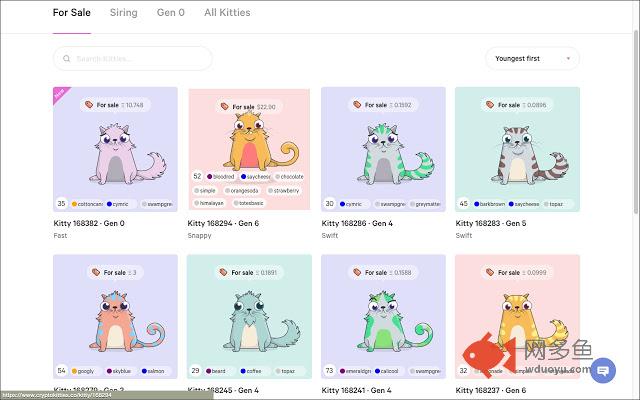
Task: Click price tag icon on 0.0896 kitty
Action: 490,105
